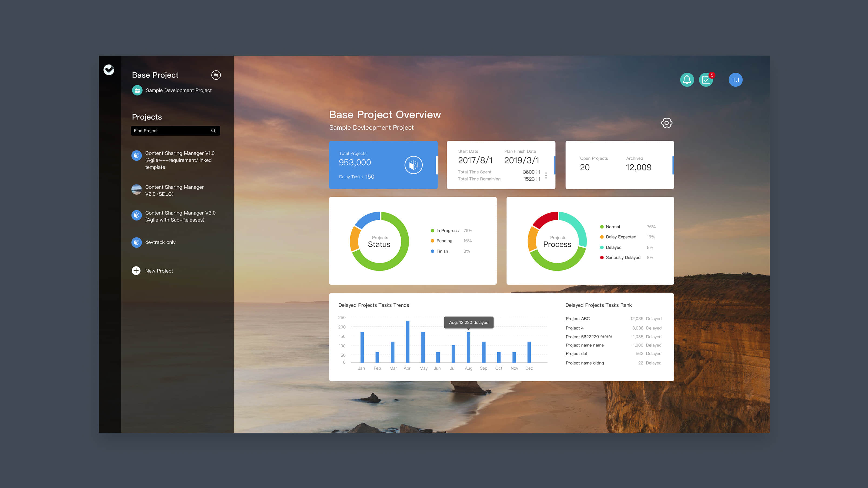868x488 pixels.
Task: Open Content Sharing Manager V3.0 project
Action: point(180,216)
